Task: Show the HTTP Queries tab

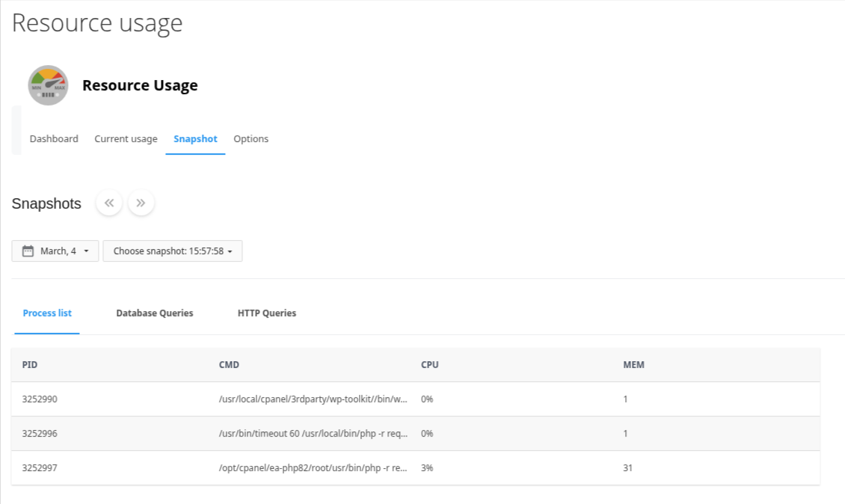Action: click(267, 313)
